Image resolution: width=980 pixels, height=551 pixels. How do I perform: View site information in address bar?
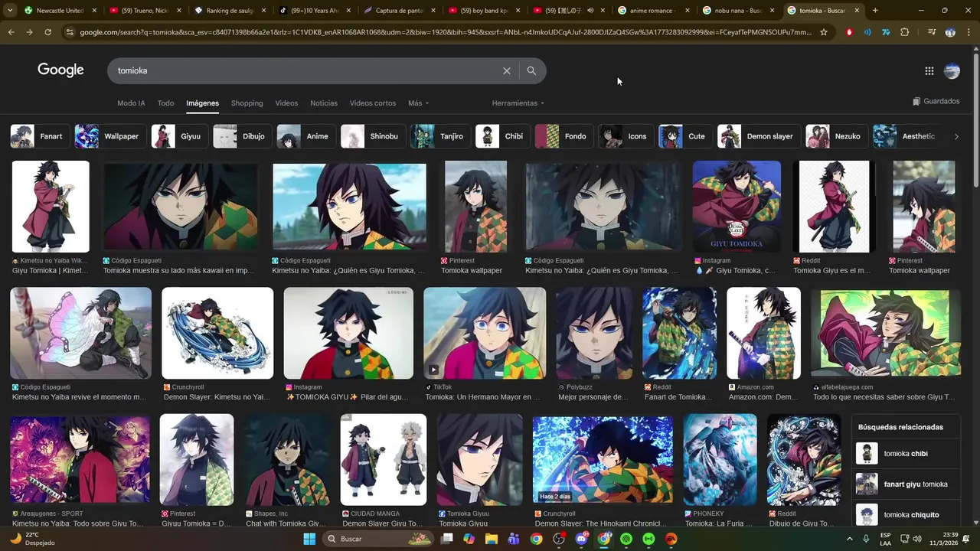[70, 32]
